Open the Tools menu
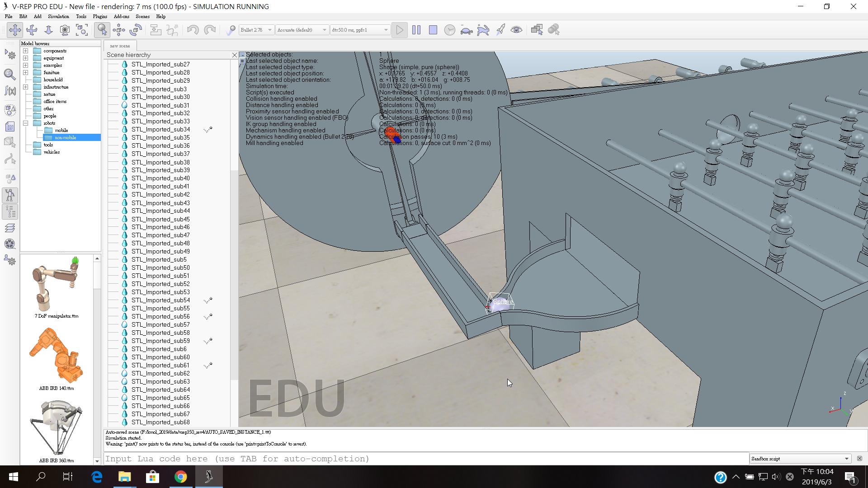The image size is (868, 488). point(81,16)
